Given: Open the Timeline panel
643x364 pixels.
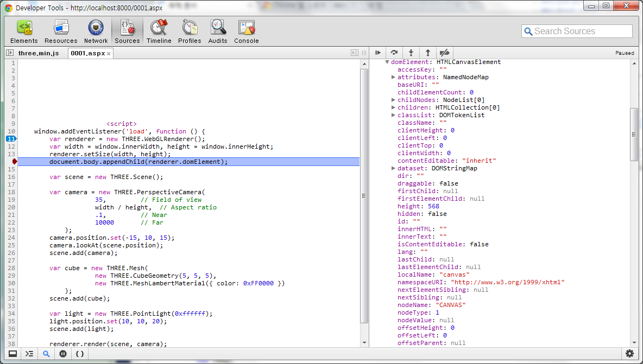Looking at the screenshot, I should 159,31.
